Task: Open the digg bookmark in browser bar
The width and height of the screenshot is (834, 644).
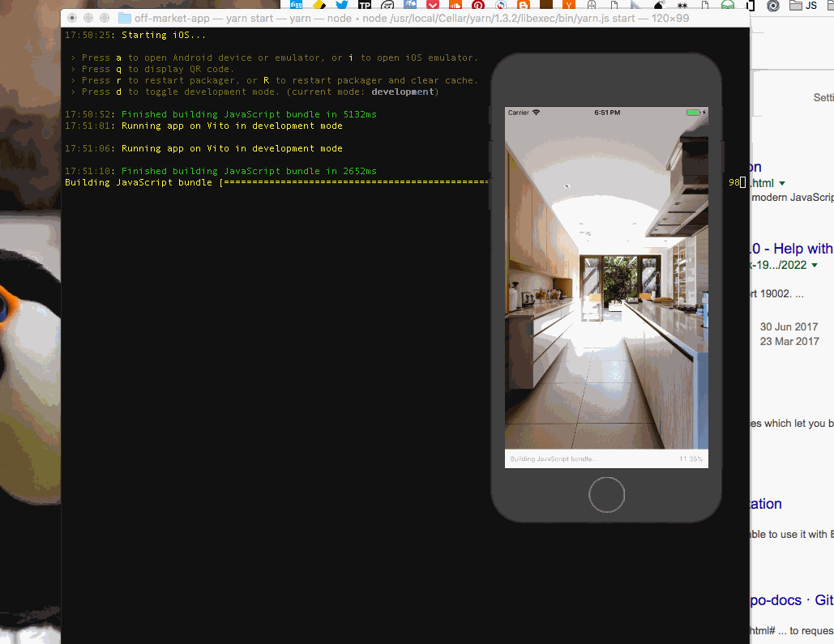Action: click(297, 4)
